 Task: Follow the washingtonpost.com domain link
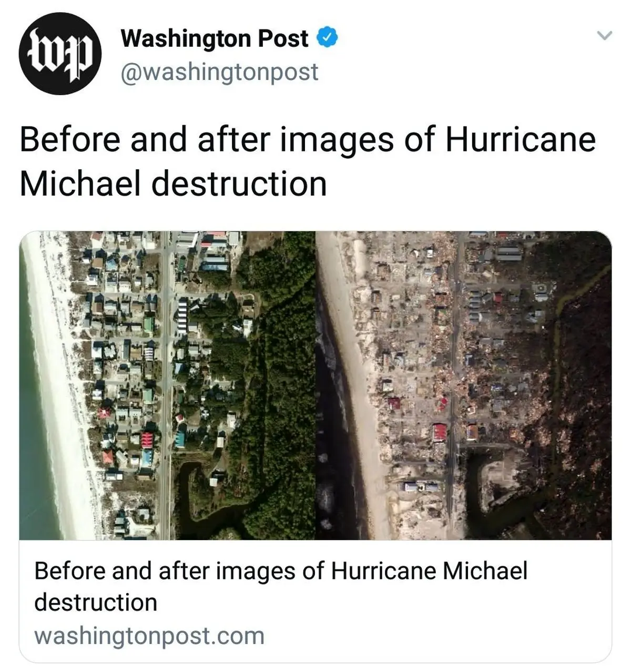tap(149, 635)
